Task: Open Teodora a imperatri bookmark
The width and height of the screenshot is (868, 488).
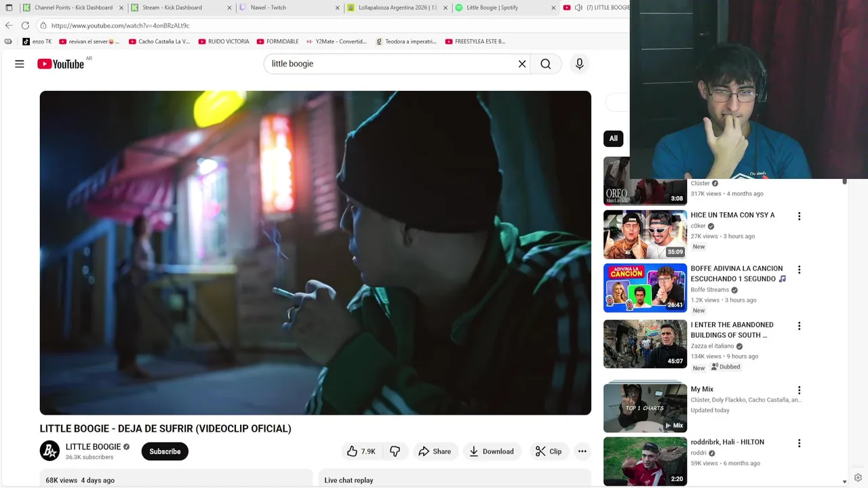Action: [406, 41]
